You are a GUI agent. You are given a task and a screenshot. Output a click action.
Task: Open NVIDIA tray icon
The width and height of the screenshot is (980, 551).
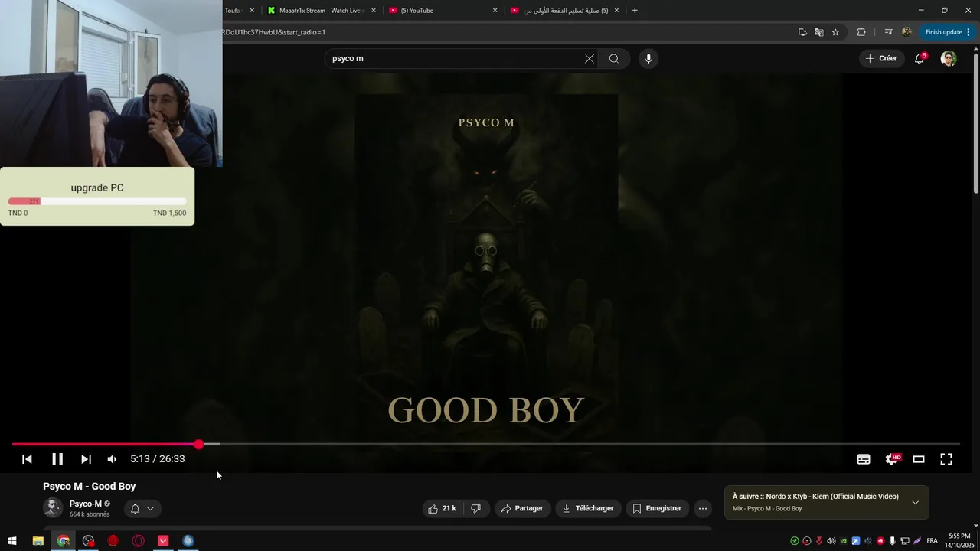click(844, 541)
